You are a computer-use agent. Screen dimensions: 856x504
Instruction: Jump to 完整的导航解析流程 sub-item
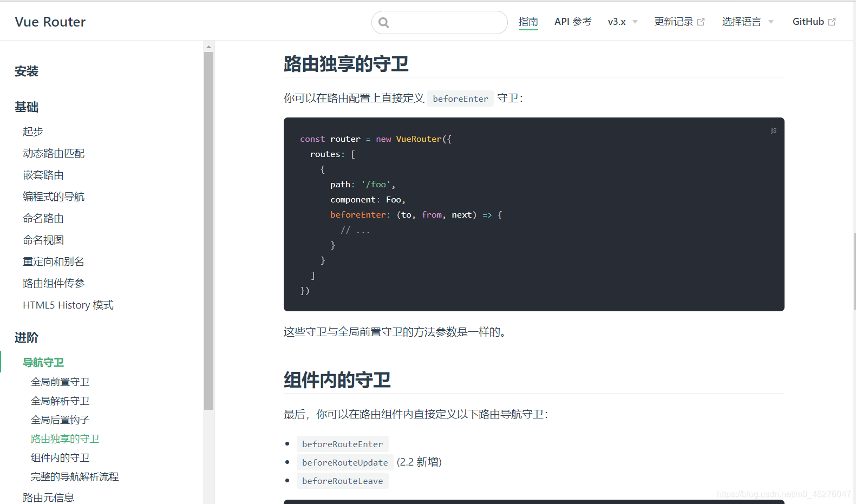click(75, 476)
